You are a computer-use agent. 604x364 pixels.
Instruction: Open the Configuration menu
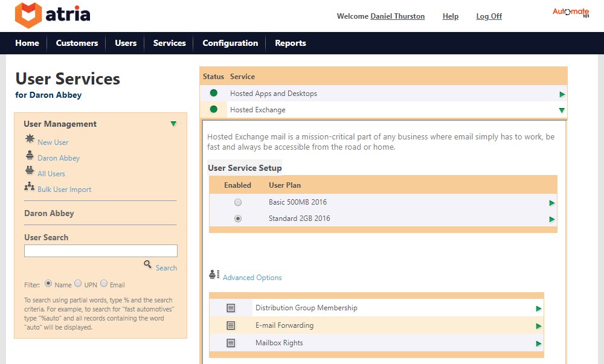tap(230, 43)
